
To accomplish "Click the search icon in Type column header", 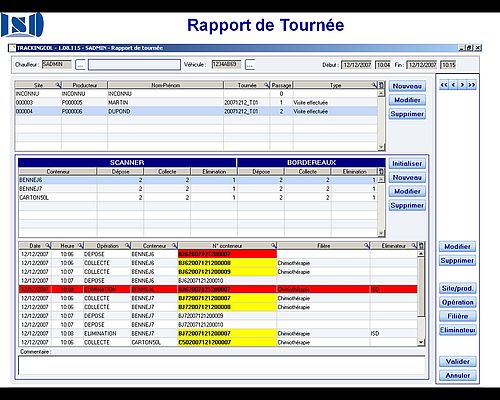I will (x=374, y=85).
